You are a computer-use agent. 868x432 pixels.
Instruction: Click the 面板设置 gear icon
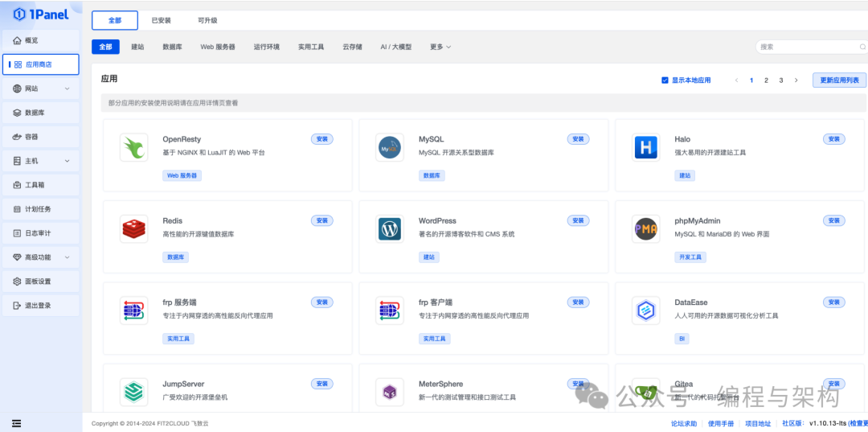(17, 282)
